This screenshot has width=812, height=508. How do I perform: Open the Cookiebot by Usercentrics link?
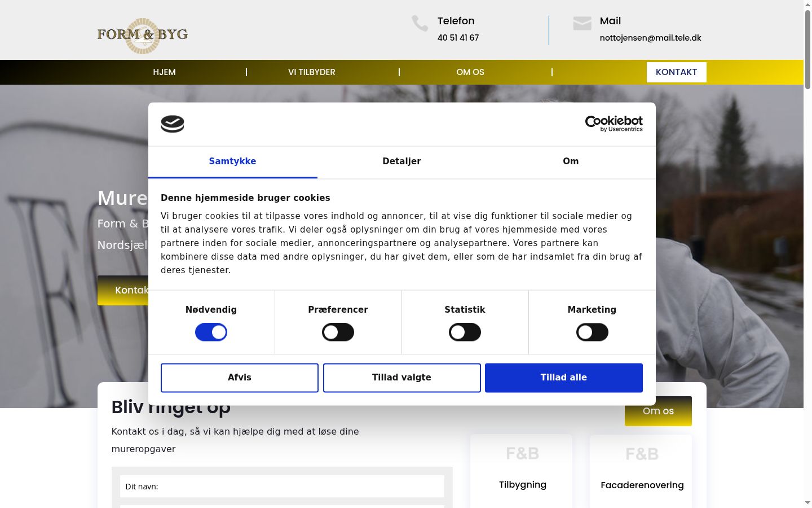pos(614,124)
